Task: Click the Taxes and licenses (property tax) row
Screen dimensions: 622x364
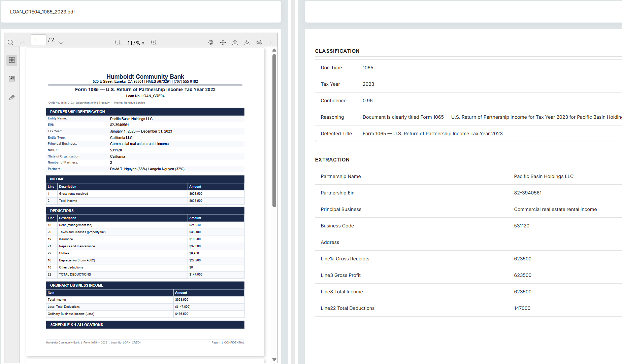Action: 145,232
